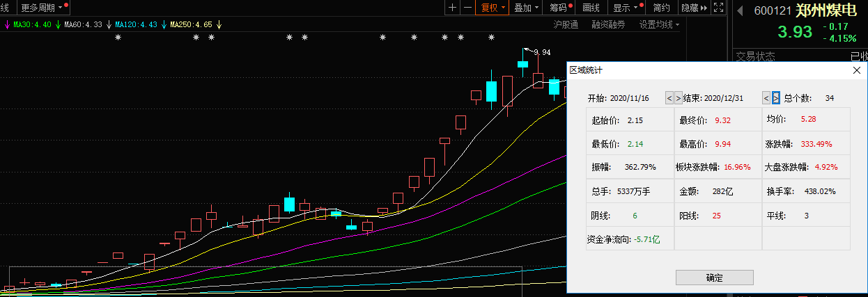This screenshot has width=868, height=297.
Task: Move end date later with right arrow
Action: [x=775, y=98]
